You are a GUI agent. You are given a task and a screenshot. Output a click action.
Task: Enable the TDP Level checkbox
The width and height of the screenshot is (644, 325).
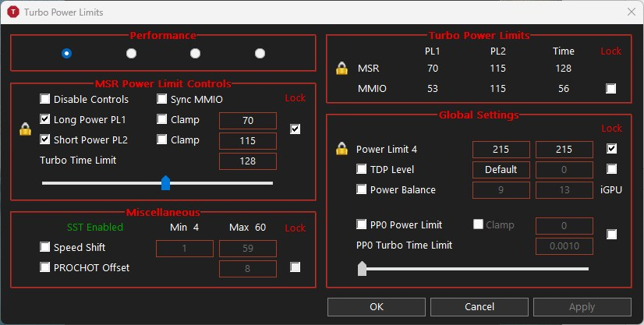[x=361, y=168]
